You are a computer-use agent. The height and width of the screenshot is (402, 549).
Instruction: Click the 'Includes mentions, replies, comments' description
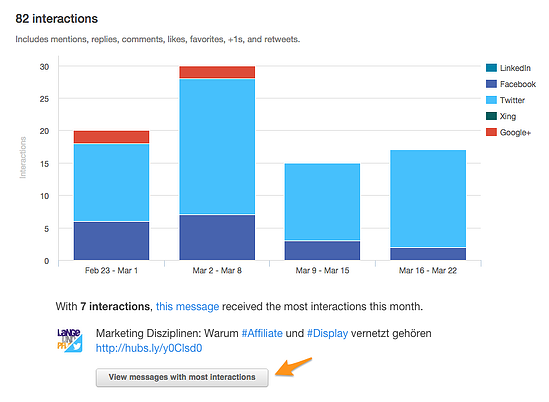[x=158, y=39]
